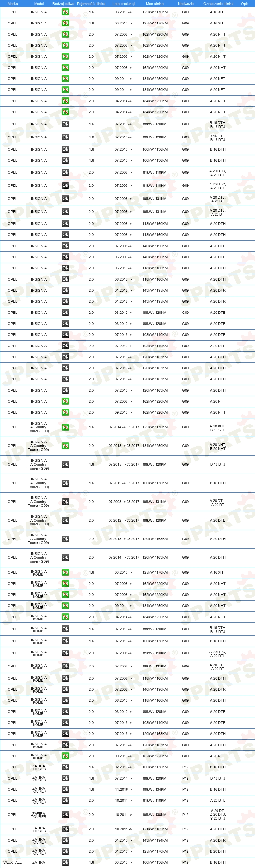The width and height of the screenshot is (255, 868).
Task: Click the Nadwozie column header
Action: 186,4
